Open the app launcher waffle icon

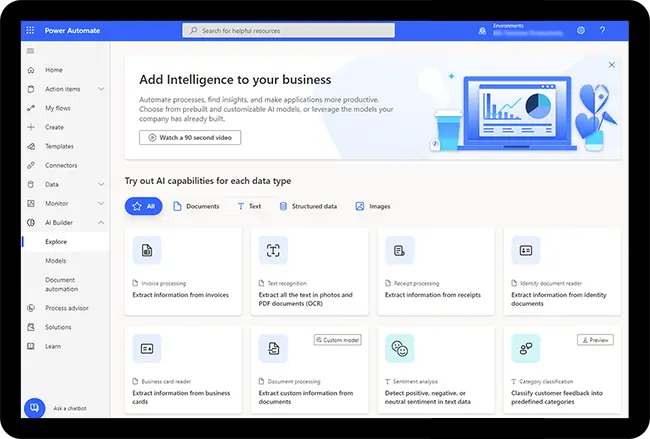[x=30, y=30]
